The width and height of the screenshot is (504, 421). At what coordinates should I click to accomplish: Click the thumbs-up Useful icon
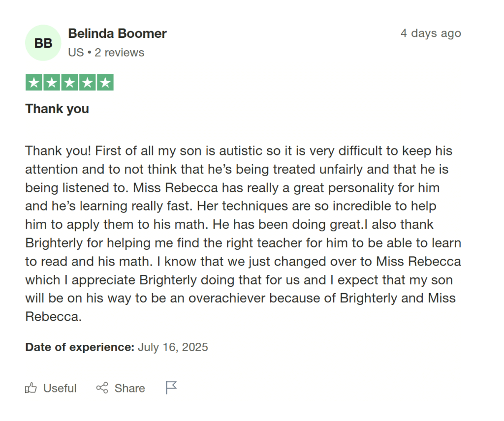coord(31,388)
